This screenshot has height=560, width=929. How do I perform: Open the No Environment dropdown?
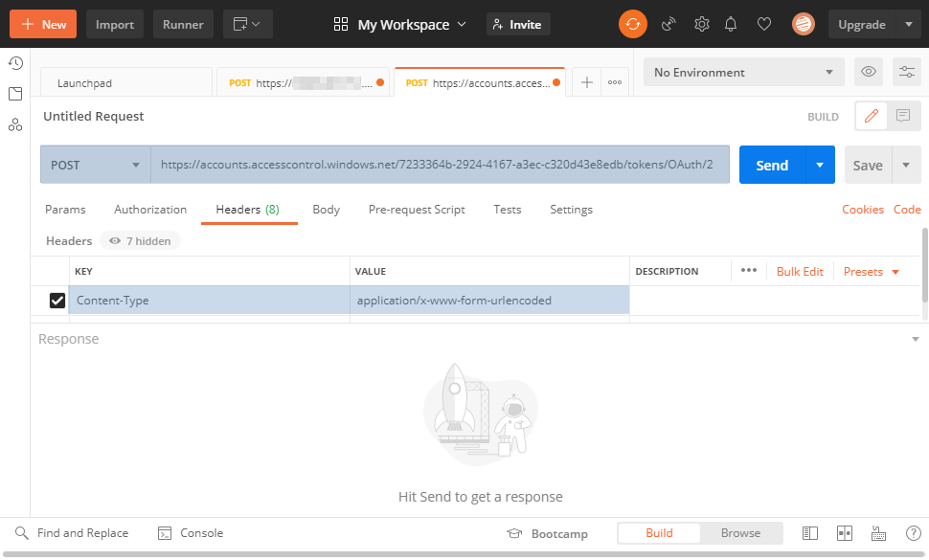743,72
